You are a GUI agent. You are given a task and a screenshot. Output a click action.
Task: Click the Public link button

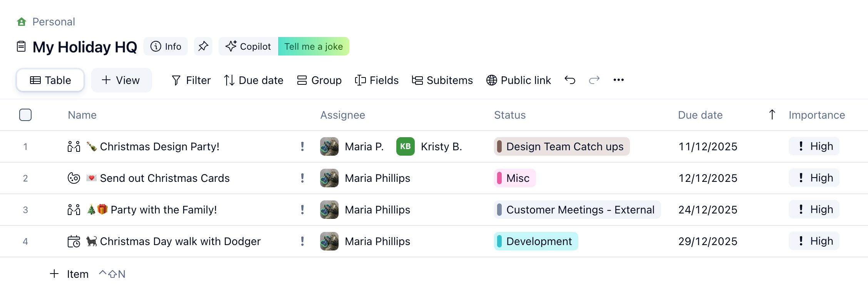(519, 80)
